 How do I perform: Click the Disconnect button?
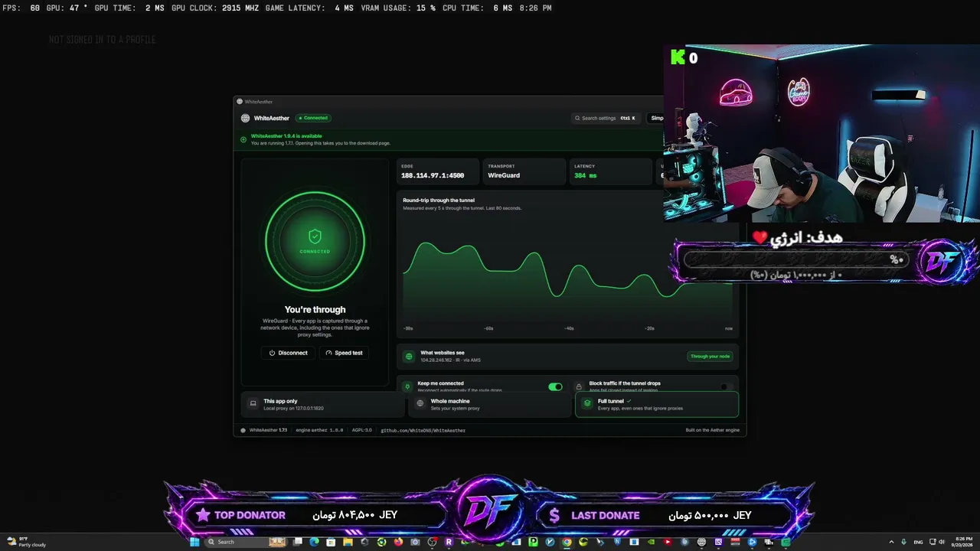[x=288, y=353]
